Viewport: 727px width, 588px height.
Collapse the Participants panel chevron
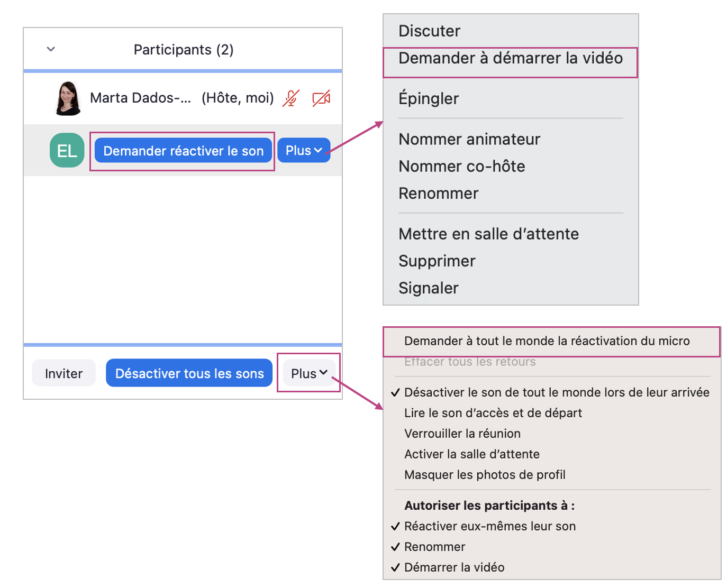click(51, 49)
